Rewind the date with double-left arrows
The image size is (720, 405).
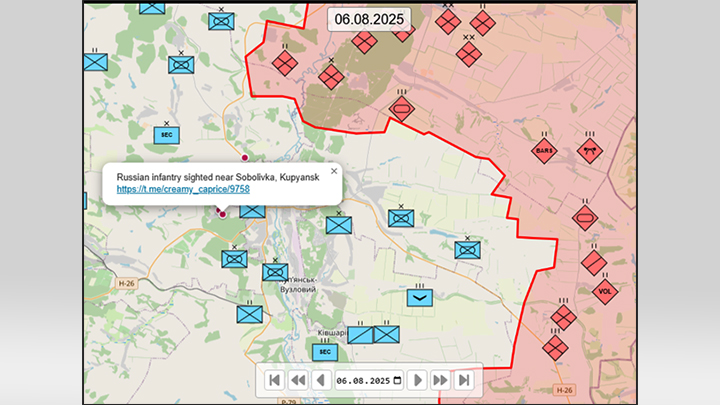coord(298,380)
